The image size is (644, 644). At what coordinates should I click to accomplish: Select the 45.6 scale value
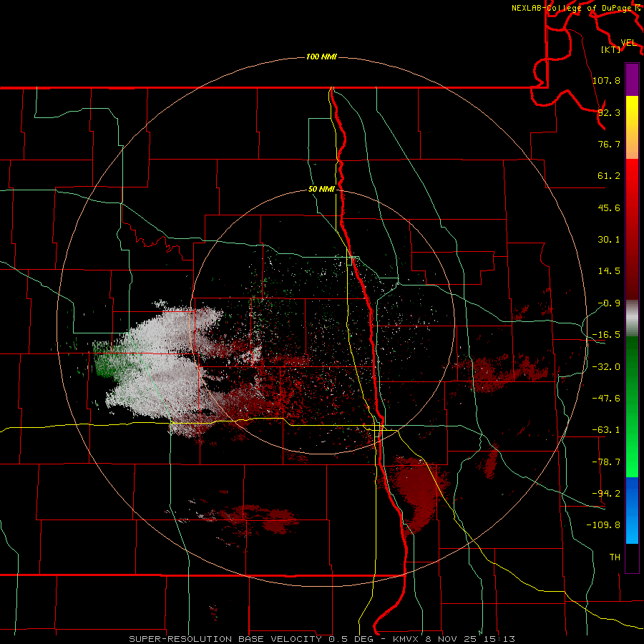pos(609,208)
